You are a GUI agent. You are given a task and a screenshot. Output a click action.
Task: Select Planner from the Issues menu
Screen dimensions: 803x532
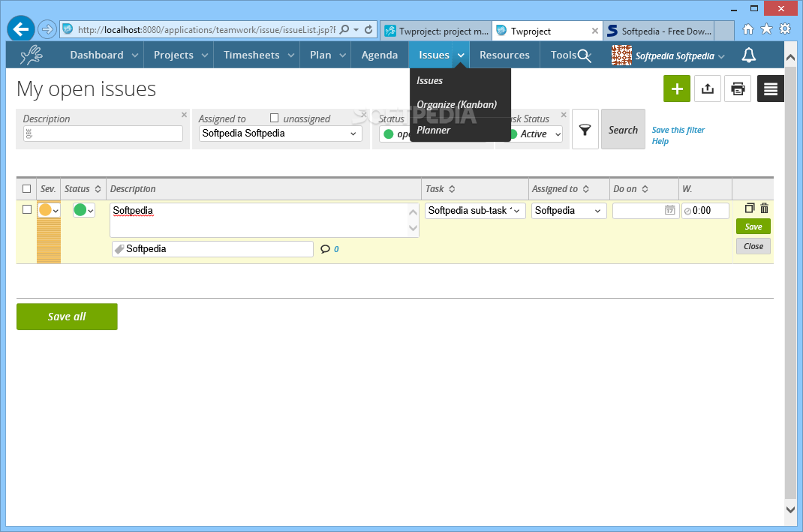click(433, 130)
